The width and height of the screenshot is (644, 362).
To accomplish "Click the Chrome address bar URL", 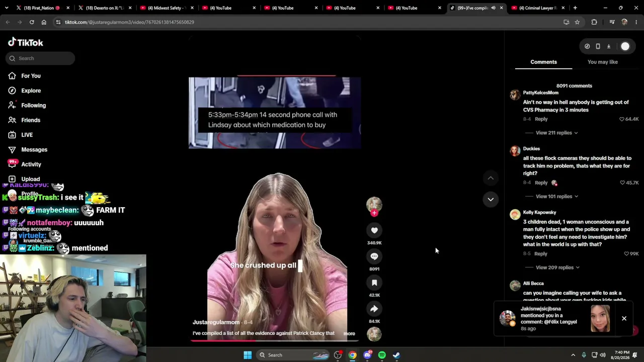I will [129, 22].
